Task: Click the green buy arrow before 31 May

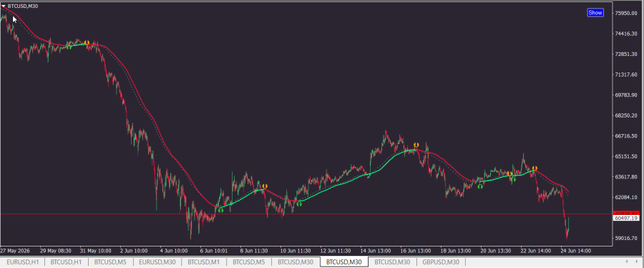Action: click(x=69, y=47)
